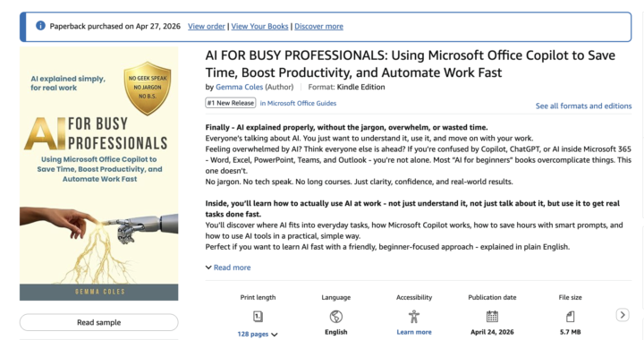The height and width of the screenshot is (340, 644).
Task: Click the 'Language' label
Action: tap(336, 297)
